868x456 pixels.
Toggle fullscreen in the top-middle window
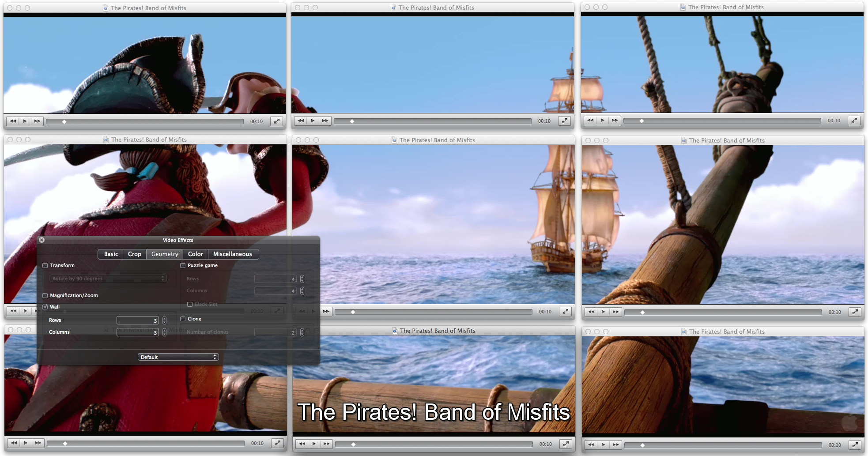[565, 121]
